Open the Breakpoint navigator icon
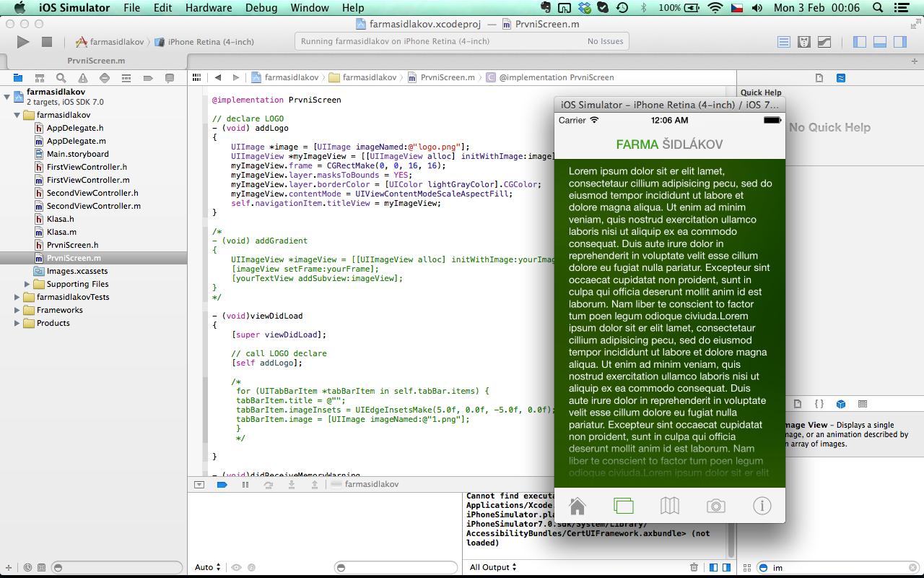This screenshot has height=578, width=924. [148, 78]
